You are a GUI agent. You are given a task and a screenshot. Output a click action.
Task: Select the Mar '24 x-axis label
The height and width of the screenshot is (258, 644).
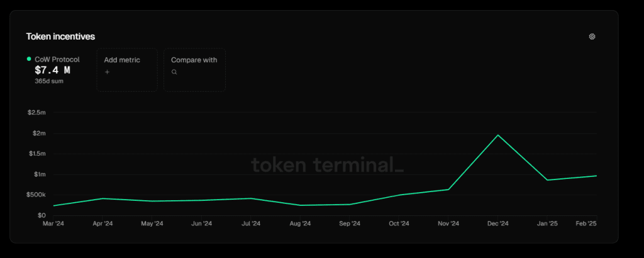tap(53, 223)
